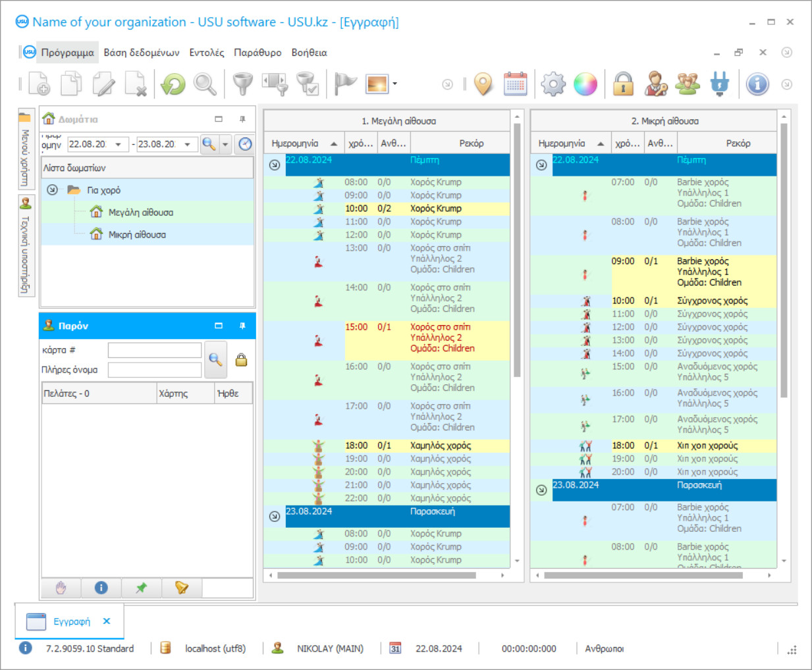Collapse the 22.08.2024 group in Μεγάλη αίθουσα

(275, 165)
